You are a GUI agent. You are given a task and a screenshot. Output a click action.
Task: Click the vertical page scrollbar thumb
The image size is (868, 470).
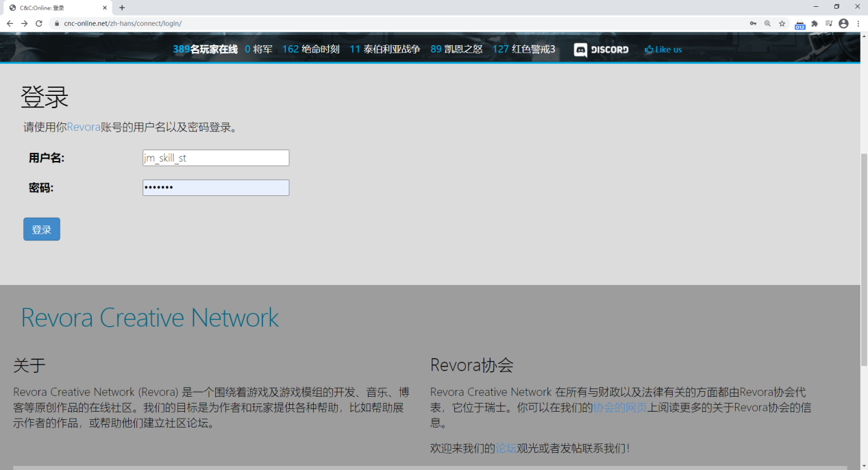coord(863,260)
